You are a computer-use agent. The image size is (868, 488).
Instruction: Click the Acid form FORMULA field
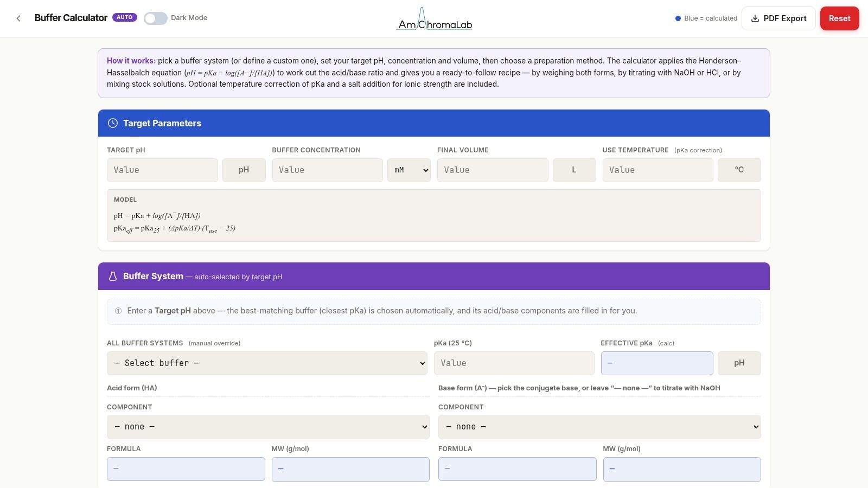click(x=186, y=469)
